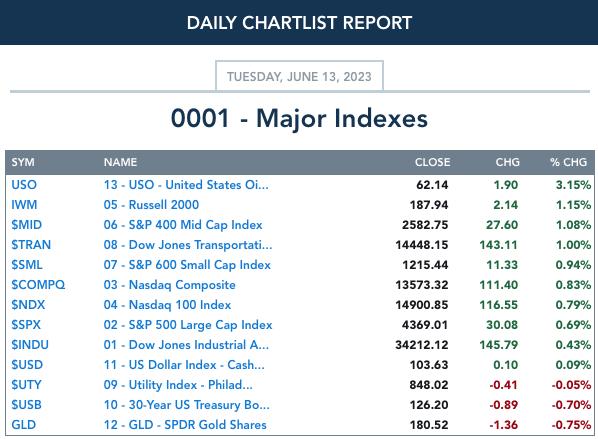Click the Russell 2000 name link
Screen dimensions: 598x439
pos(151,205)
